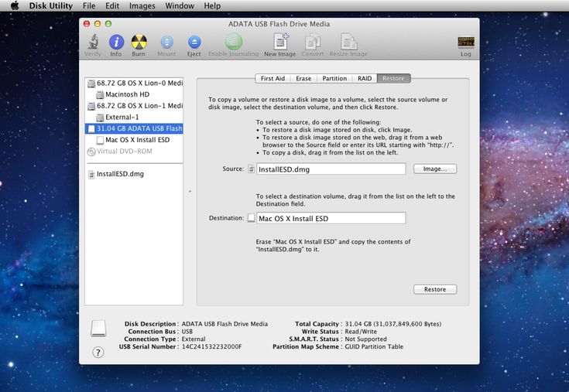The height and width of the screenshot is (392, 569).
Task: Click the Burn toolbar icon
Action: coord(139,43)
